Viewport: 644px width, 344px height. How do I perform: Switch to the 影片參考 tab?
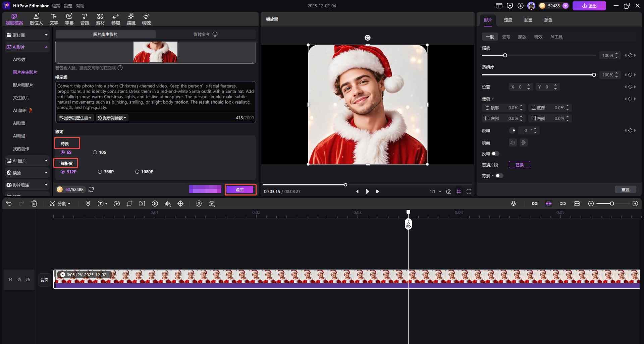[x=202, y=34]
